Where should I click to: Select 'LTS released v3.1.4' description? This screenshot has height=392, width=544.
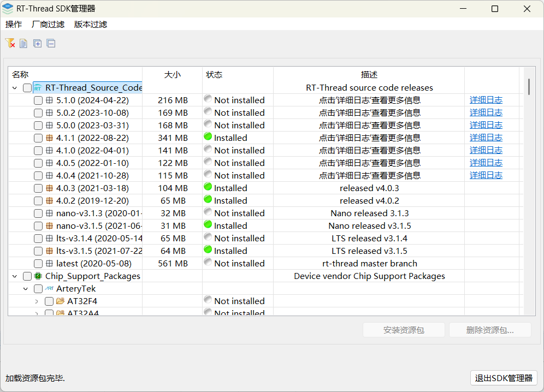tap(369, 239)
